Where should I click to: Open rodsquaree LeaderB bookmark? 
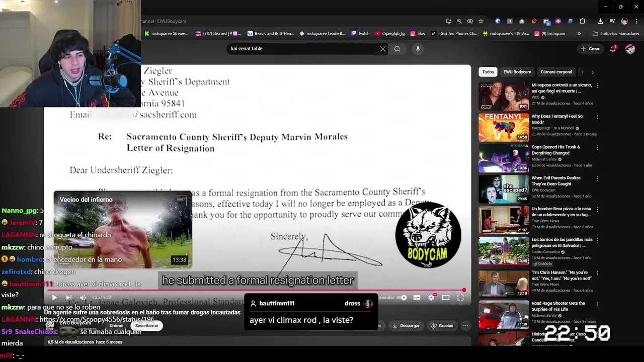click(x=322, y=34)
